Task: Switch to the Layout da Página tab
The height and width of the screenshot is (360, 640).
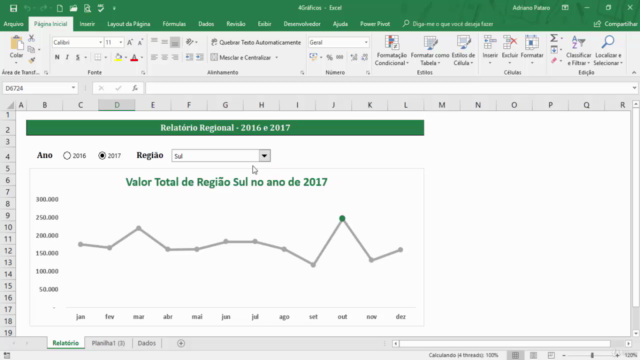Action: [129, 24]
